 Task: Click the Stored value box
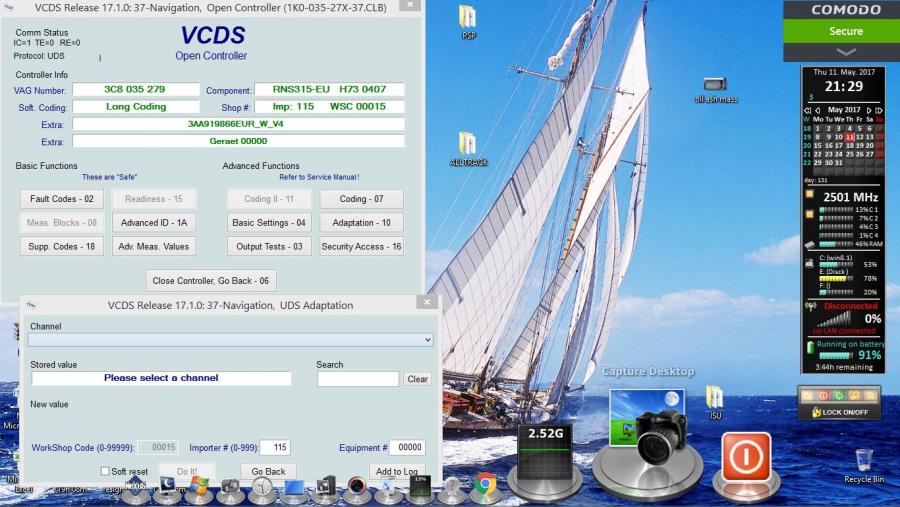(161, 378)
